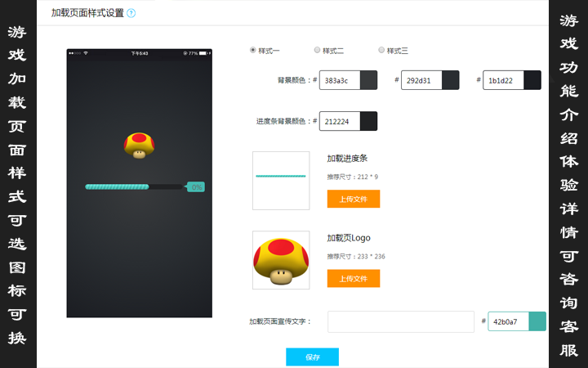
Task: Click the mushroom Logo thumbnail image
Action: click(281, 260)
